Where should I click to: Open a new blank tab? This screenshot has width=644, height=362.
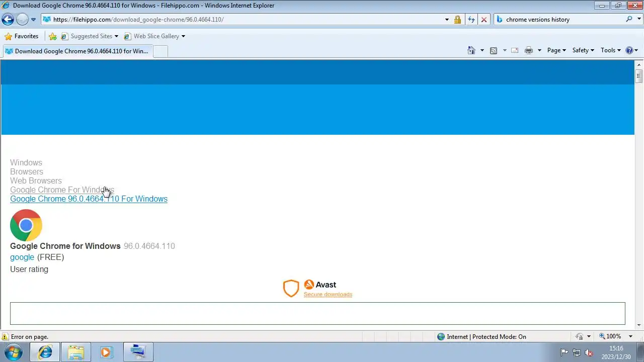[x=160, y=51]
